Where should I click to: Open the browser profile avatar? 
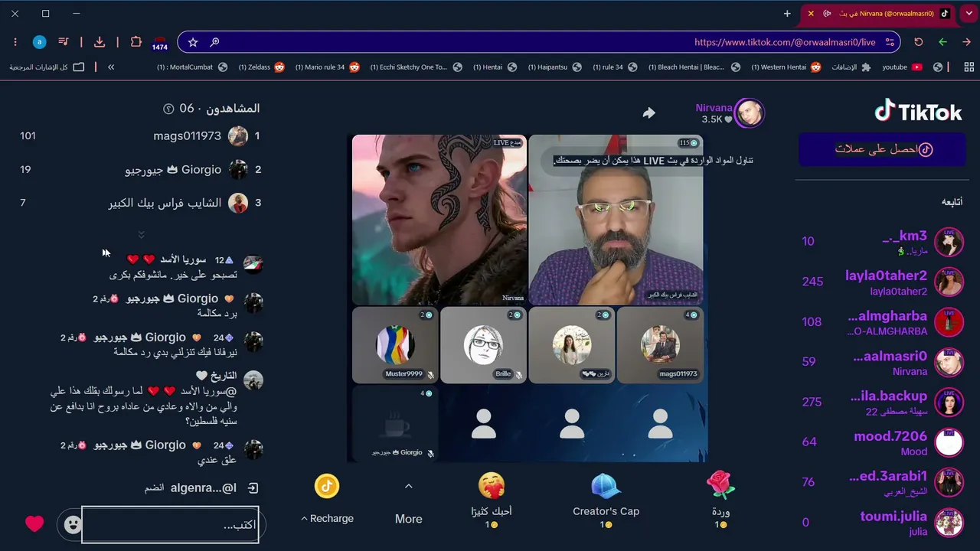pos(40,42)
